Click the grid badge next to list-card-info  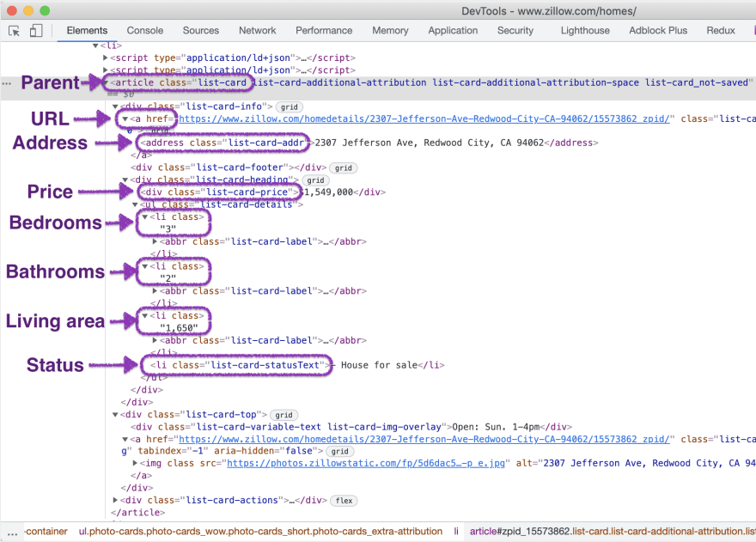[290, 107]
